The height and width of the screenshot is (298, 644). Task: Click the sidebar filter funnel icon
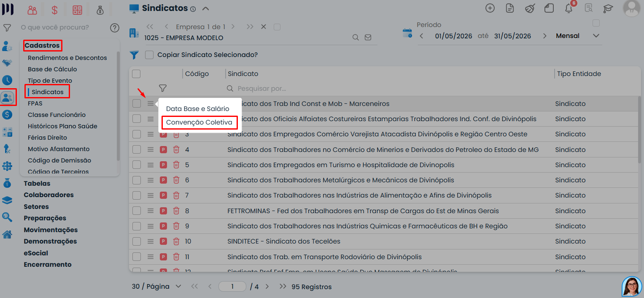(7, 28)
